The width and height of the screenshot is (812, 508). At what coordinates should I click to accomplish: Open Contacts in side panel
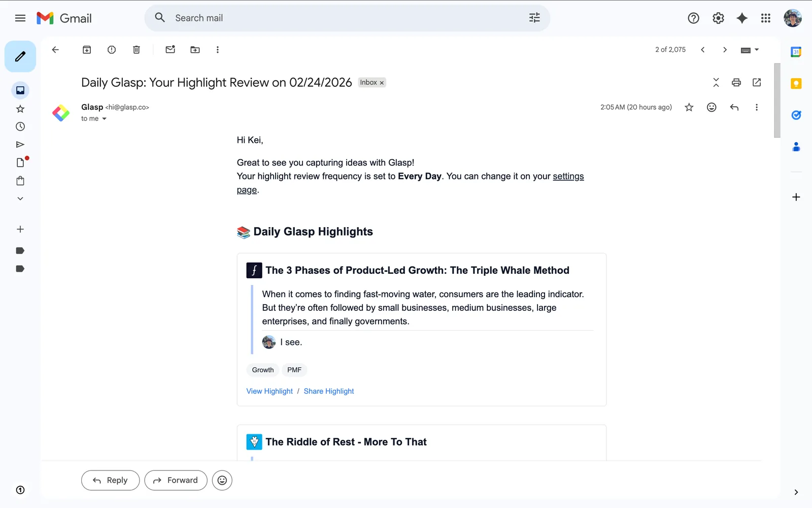tap(796, 147)
